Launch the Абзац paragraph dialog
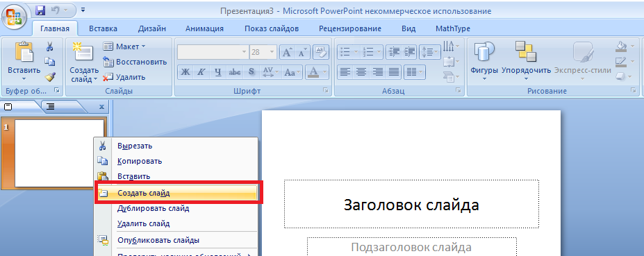 coord(458,91)
